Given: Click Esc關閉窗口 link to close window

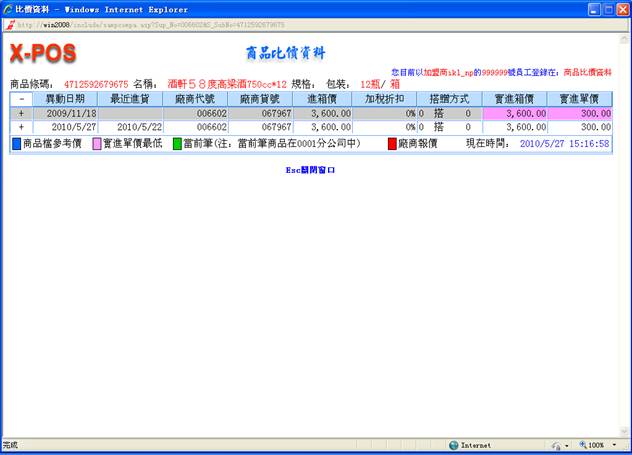Looking at the screenshot, I should coord(311,170).
